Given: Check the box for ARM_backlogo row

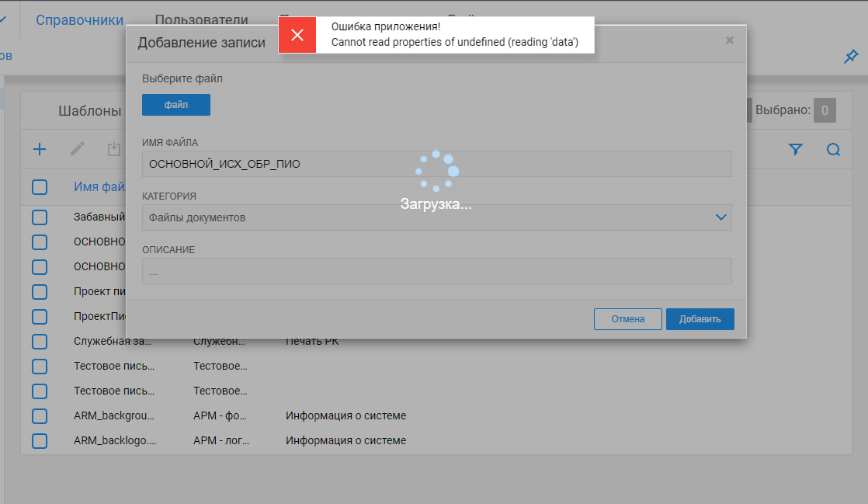Looking at the screenshot, I should point(40,440).
